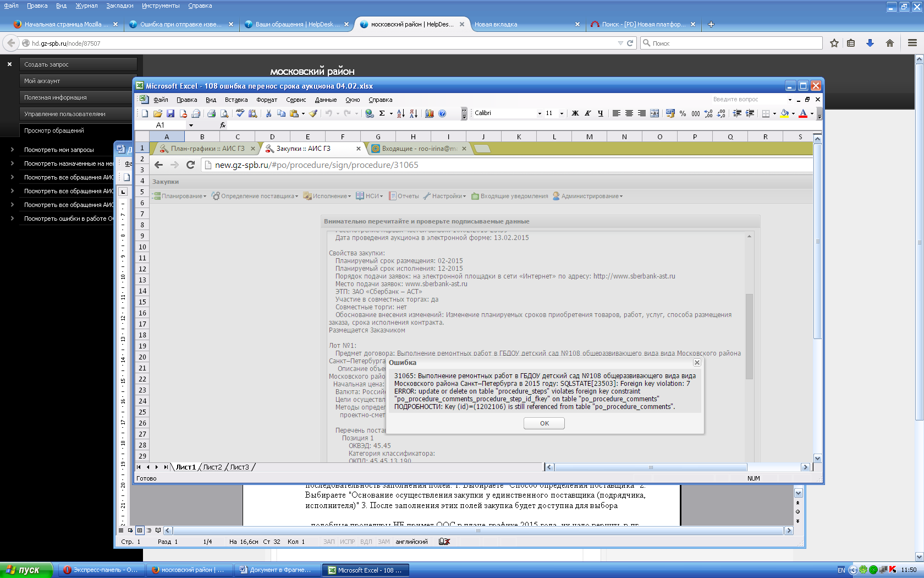
Task: Open Excel Help icon
Action: [442, 113]
